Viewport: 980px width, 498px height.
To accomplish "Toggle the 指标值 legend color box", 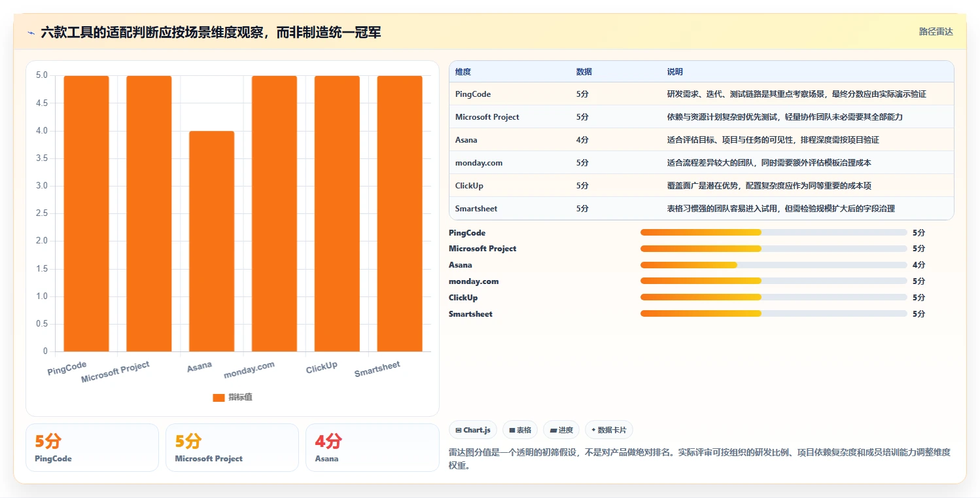I will click(x=219, y=397).
